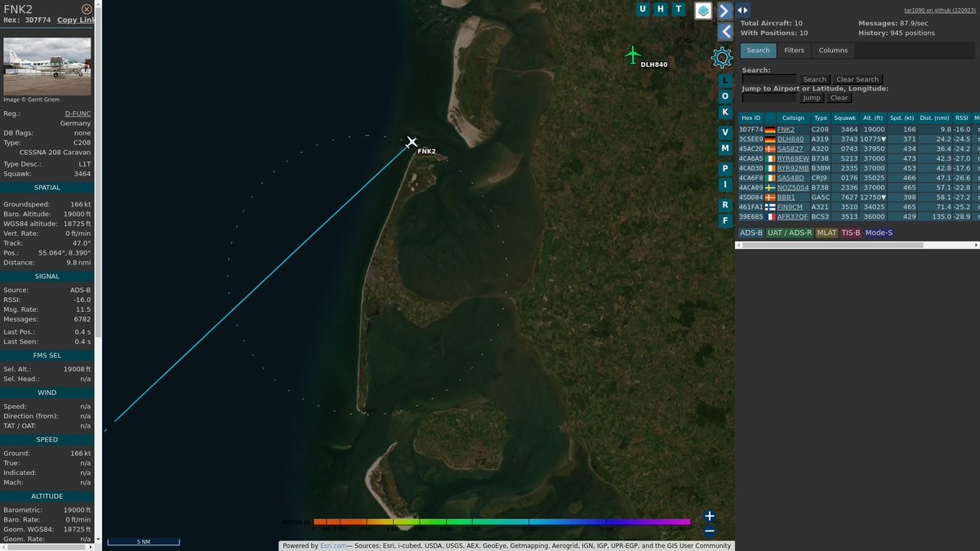Viewport: 980px width, 551px height.
Task: Click the Copy Link link
Action: [75, 20]
